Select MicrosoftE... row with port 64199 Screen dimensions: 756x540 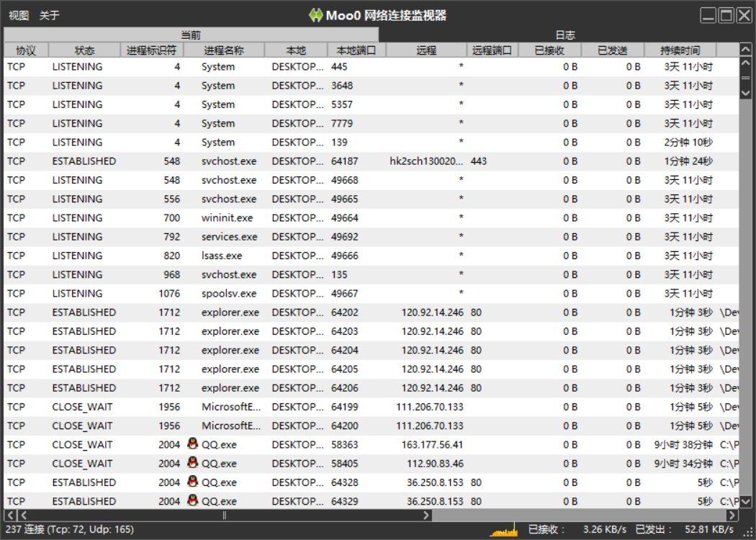pyautogui.click(x=372, y=407)
